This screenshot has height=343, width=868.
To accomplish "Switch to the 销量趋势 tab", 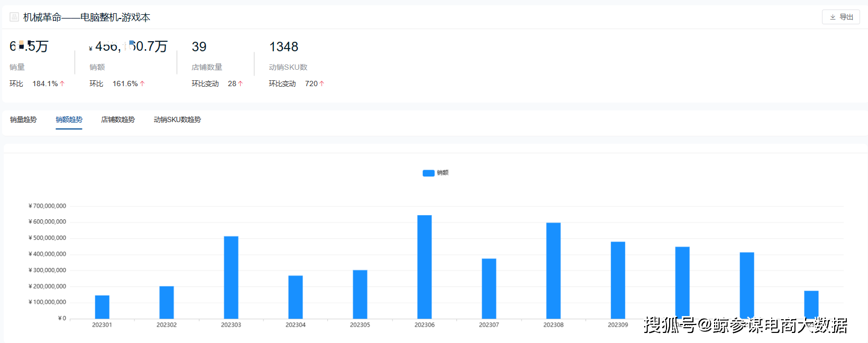I will tap(23, 119).
